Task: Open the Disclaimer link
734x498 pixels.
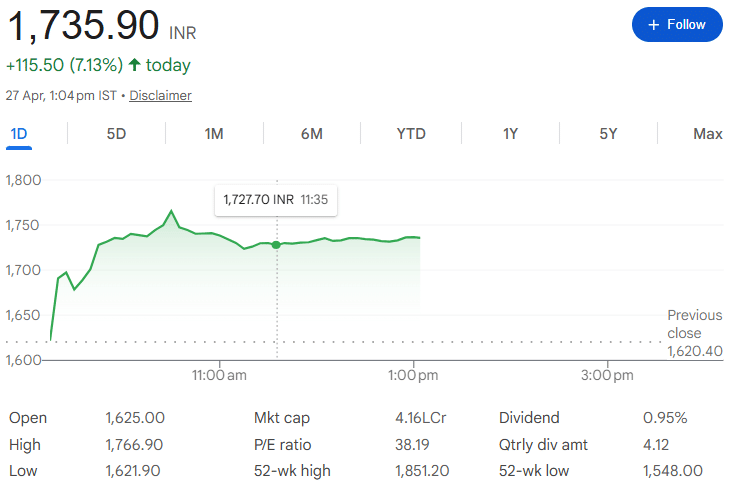Action: [160, 96]
